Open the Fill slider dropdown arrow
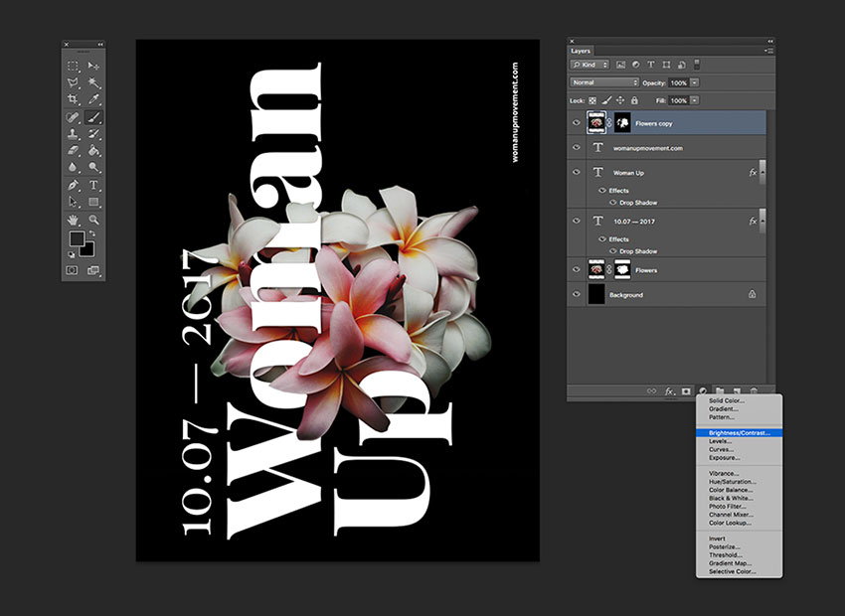This screenshot has width=845, height=616. (695, 100)
